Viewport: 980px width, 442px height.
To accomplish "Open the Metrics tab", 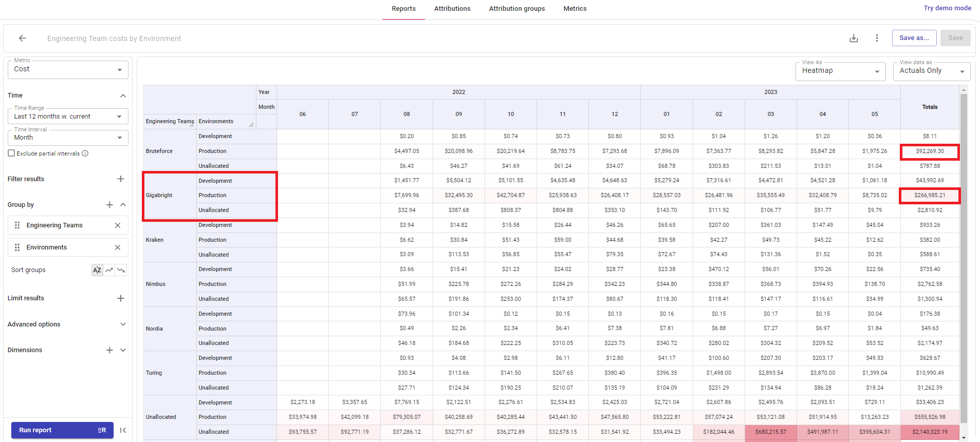I will tap(575, 9).
